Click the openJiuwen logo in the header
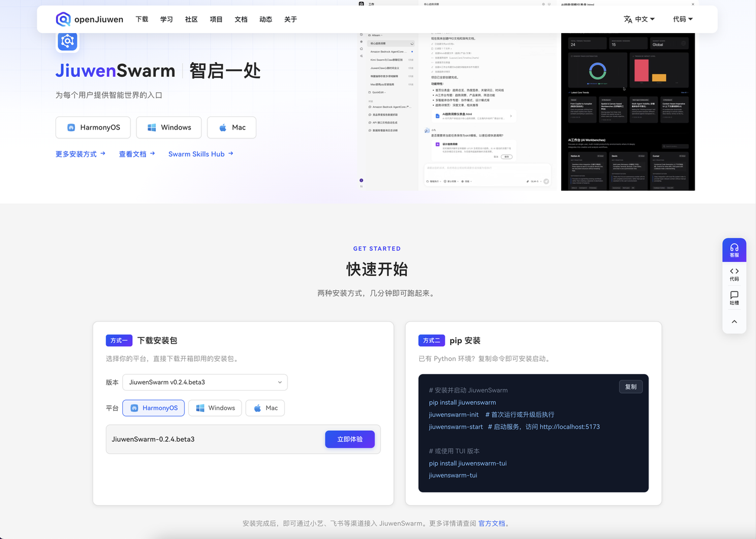This screenshot has height=539, width=756. tap(89, 20)
